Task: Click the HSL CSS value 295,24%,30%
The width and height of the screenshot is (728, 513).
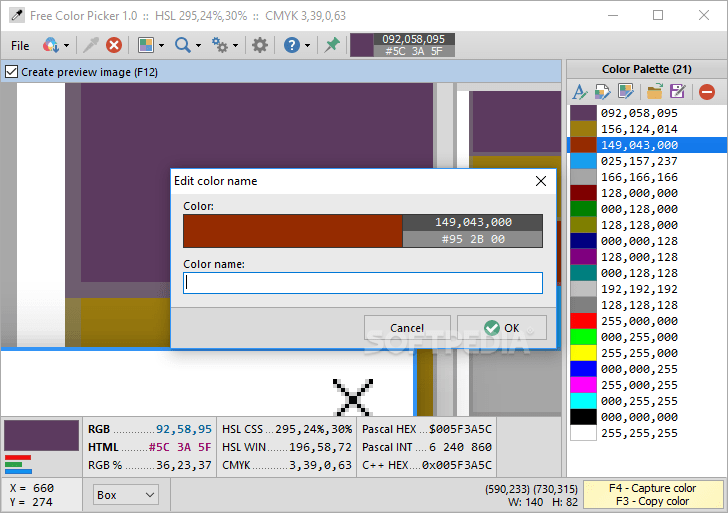Action: [x=313, y=429]
